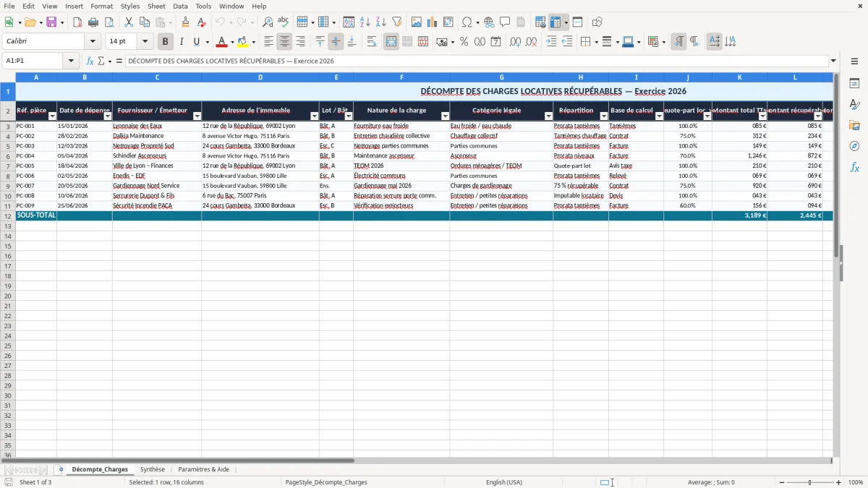Toggle Center Vertically alignment
Screen dimensions: 868x488
click(336, 42)
